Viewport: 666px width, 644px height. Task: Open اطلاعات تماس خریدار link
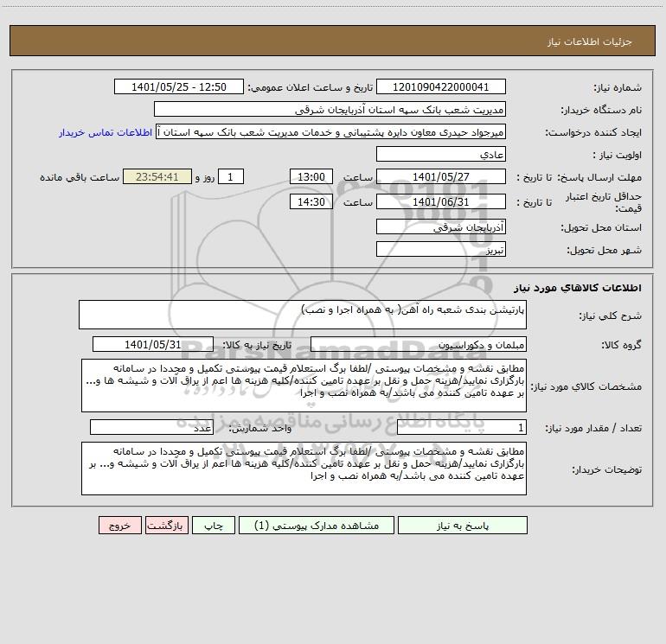(106, 132)
